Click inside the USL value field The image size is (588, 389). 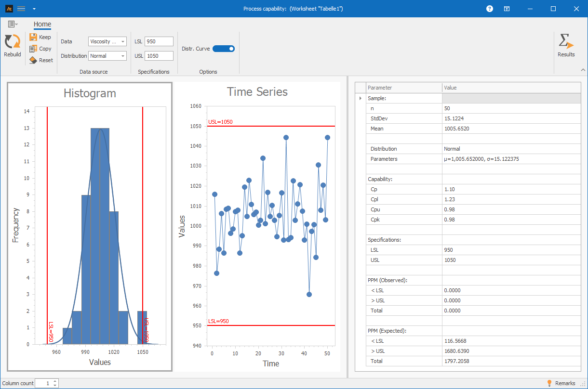tap(159, 56)
